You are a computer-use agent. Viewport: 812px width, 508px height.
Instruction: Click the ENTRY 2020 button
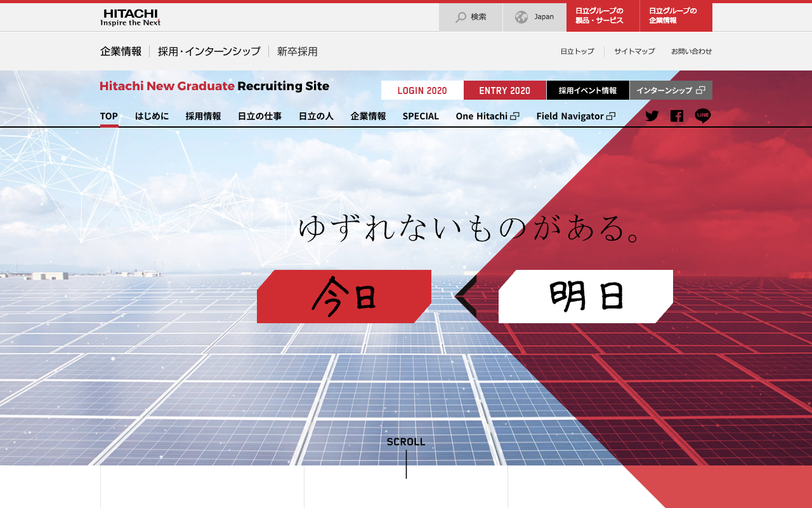coord(505,90)
